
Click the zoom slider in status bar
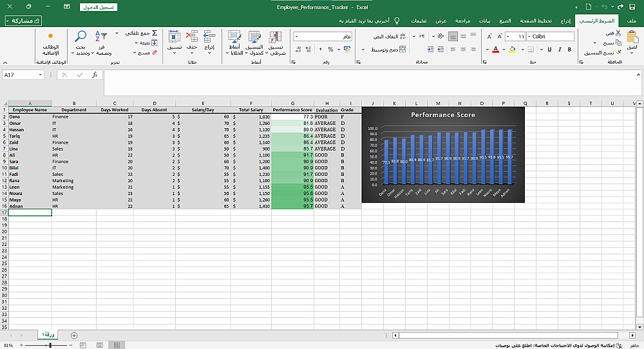(50, 345)
